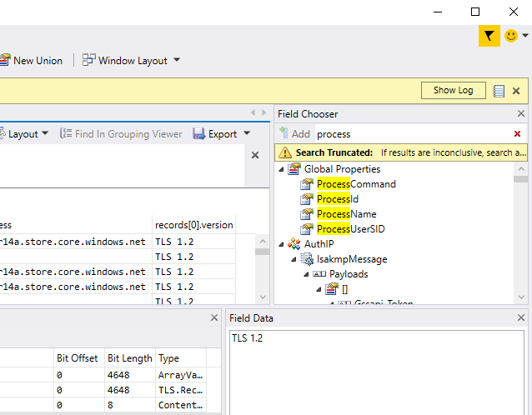
Task: Collapse the IsakmpMessage node
Action: click(x=294, y=259)
